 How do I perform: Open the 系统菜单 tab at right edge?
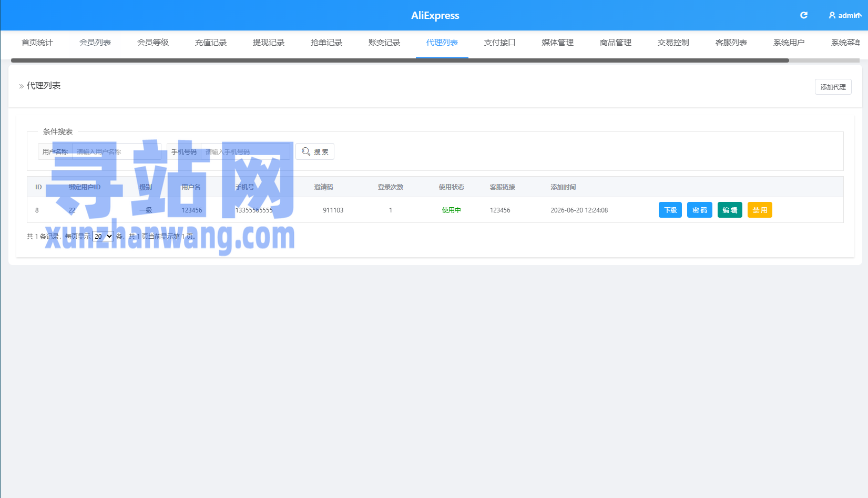pos(845,43)
